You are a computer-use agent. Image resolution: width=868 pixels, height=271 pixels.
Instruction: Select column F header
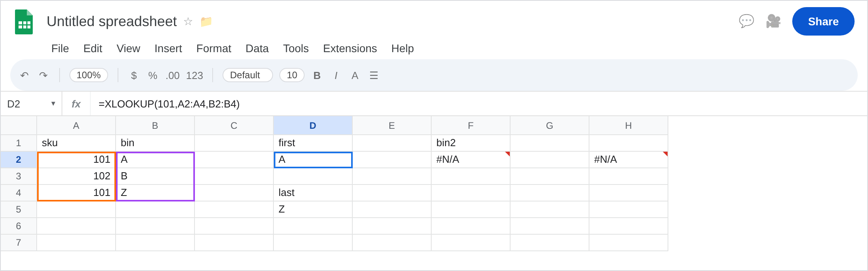(471, 126)
